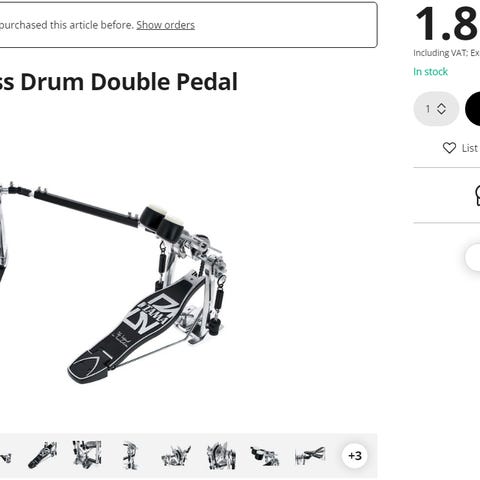This screenshot has width=480, height=480.
Task: Select the fourth thumbnail of upright pedal
Action: click(x=131, y=455)
